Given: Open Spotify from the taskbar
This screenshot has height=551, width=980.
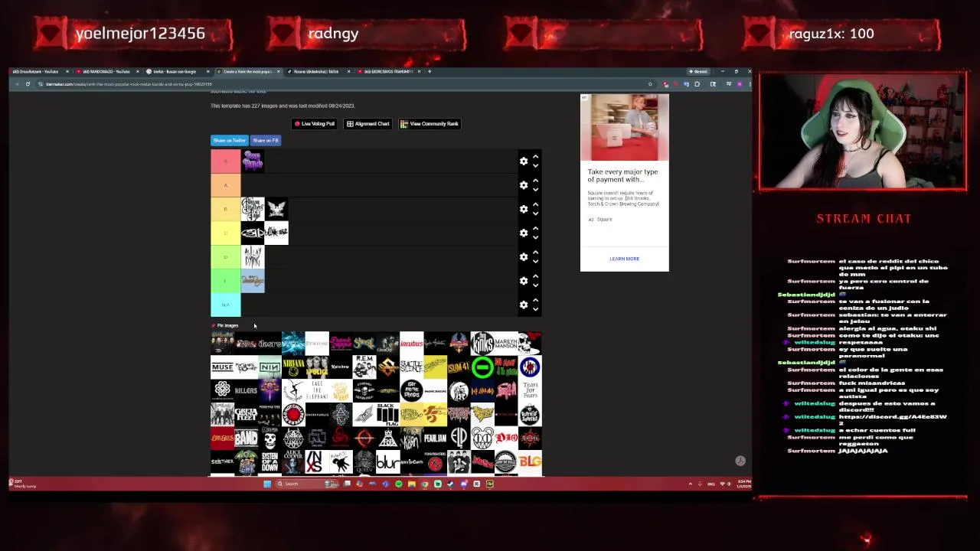Looking at the screenshot, I should (x=398, y=484).
